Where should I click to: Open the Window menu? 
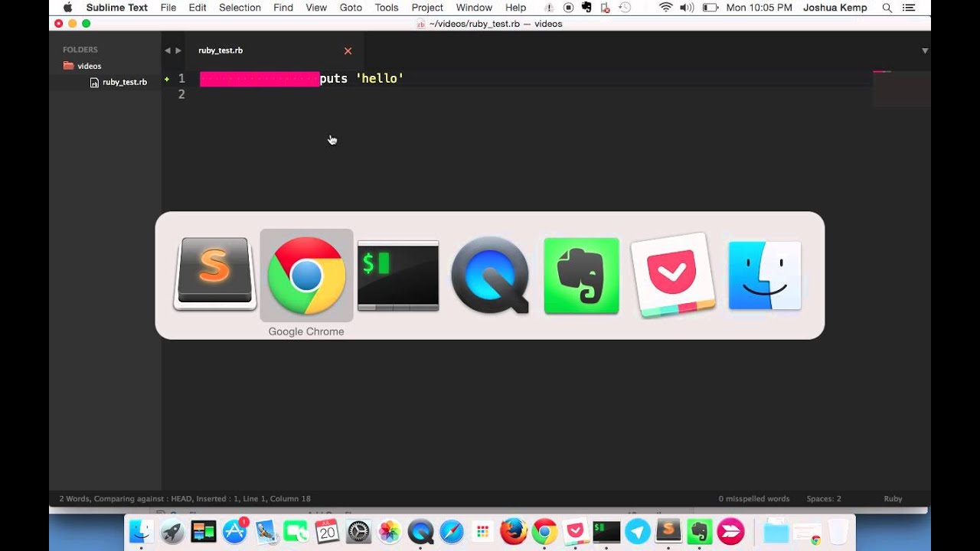474,8
